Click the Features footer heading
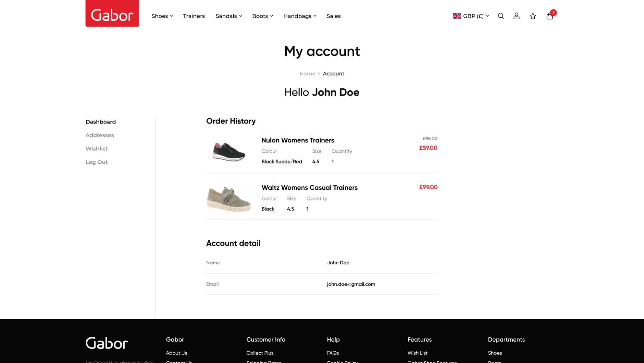Image resolution: width=644 pixels, height=363 pixels. [x=419, y=340]
